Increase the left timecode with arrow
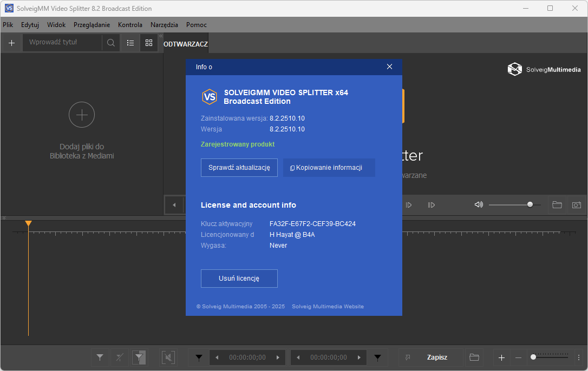Viewport: 588px width, 371px height. [x=278, y=357]
